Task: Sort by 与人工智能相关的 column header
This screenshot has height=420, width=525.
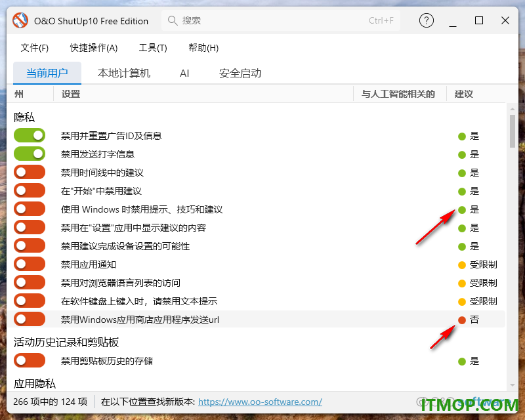Action: [400, 94]
